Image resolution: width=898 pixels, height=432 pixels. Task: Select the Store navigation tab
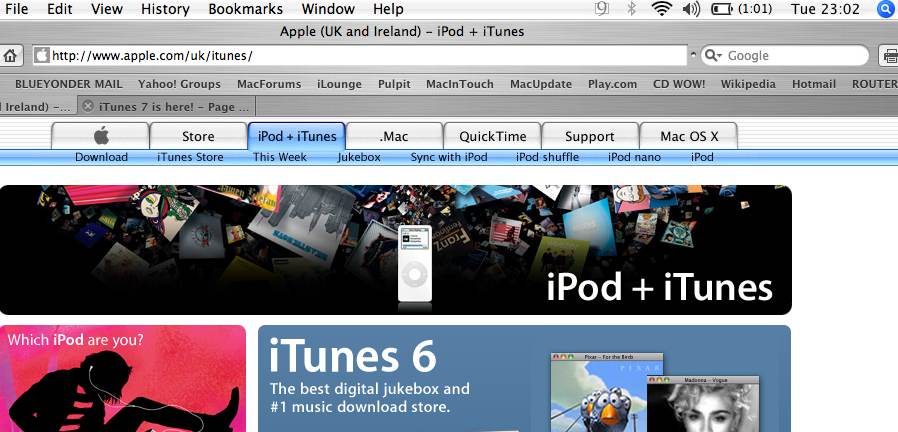pyautogui.click(x=198, y=136)
